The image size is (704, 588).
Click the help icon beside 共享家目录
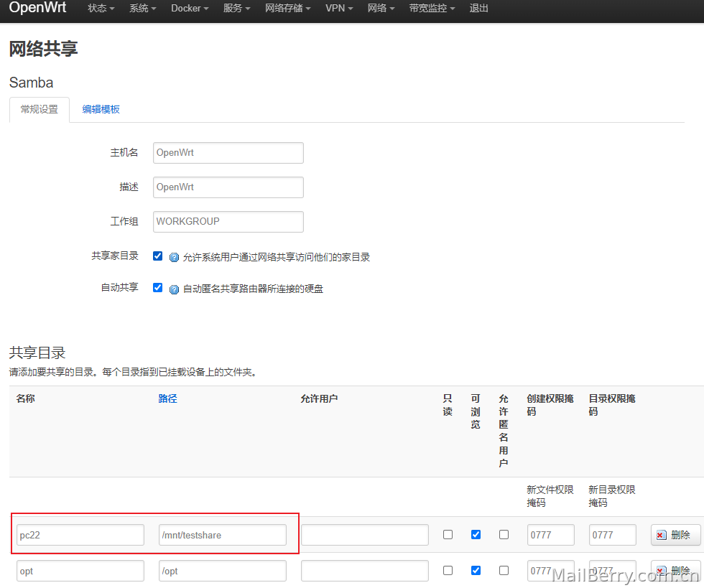point(174,258)
